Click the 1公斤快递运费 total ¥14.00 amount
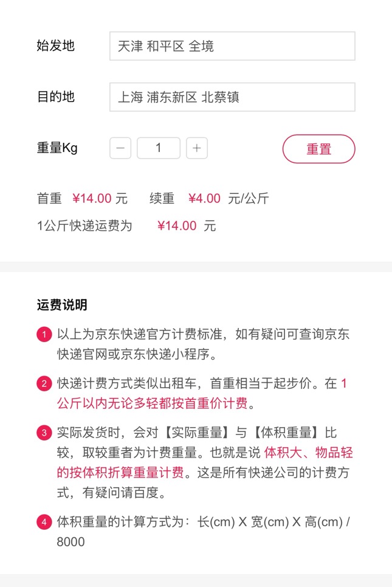392x587 pixels. coord(177,226)
